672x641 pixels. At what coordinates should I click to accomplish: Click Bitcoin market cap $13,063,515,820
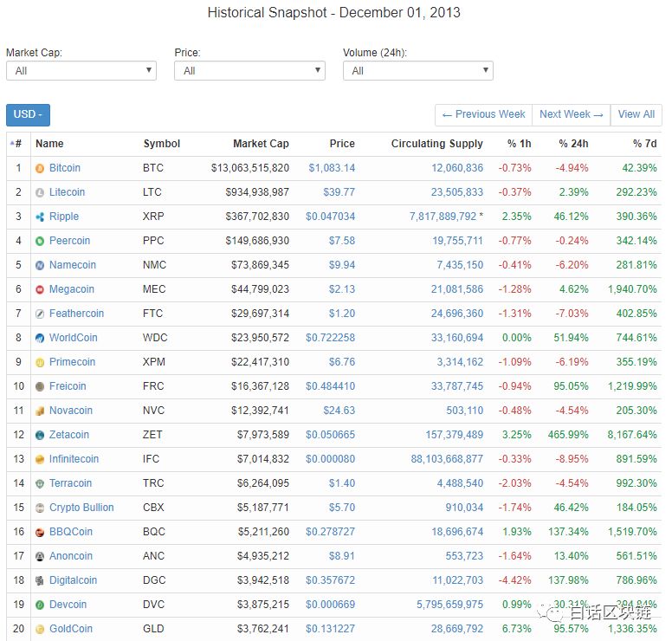tap(250, 168)
